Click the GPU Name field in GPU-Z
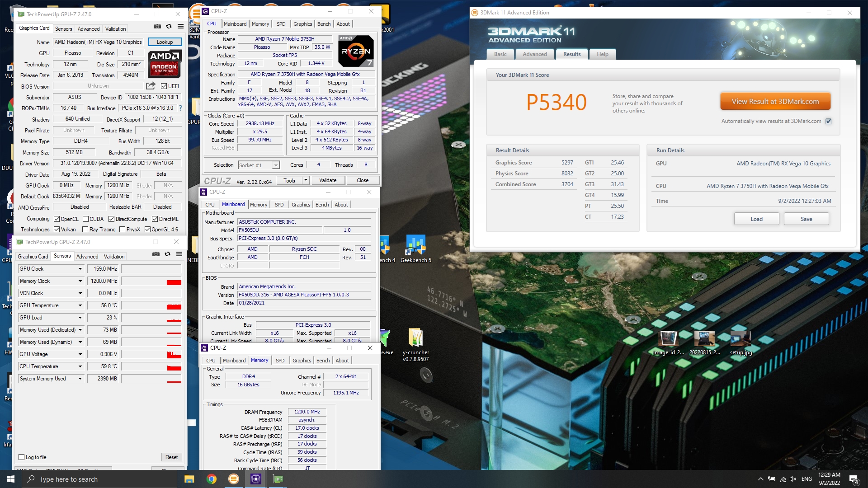The height and width of the screenshot is (488, 868). 99,42
